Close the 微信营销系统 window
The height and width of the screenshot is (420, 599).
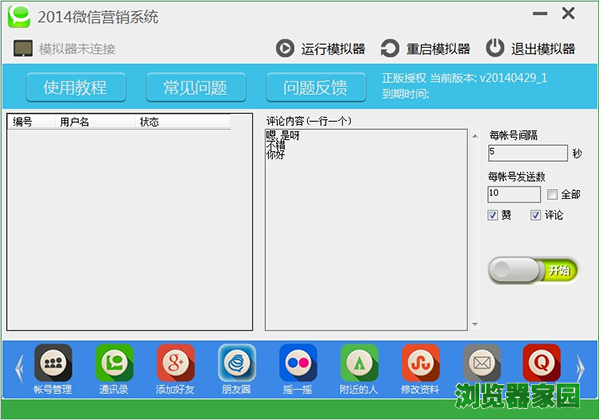[568, 14]
